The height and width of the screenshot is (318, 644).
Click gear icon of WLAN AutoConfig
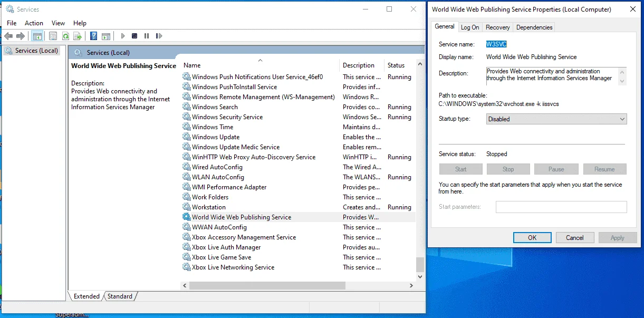(186, 177)
